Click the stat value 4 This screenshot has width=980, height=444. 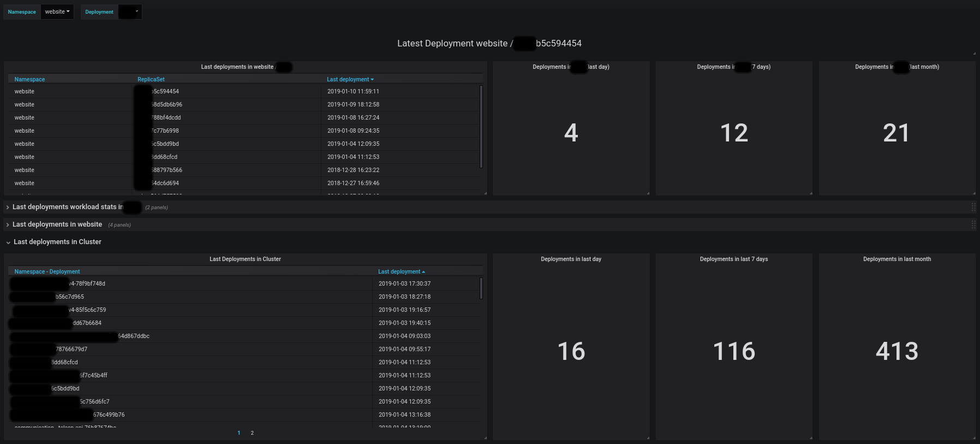[571, 133]
